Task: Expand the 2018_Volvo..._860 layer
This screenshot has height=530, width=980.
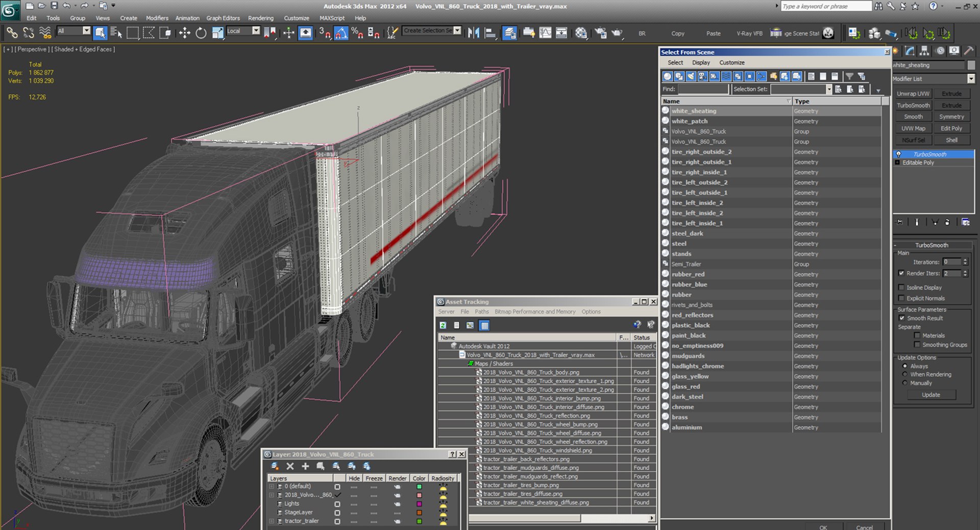Action: 272,495
